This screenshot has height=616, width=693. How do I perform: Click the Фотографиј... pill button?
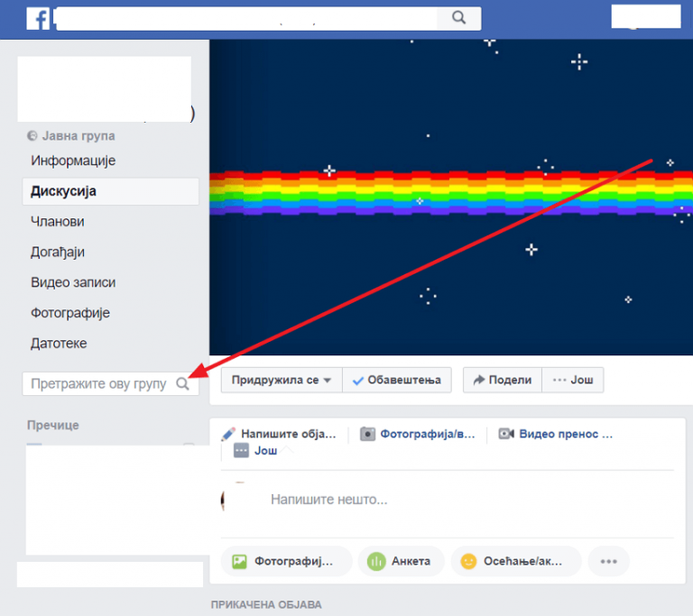coord(286,561)
